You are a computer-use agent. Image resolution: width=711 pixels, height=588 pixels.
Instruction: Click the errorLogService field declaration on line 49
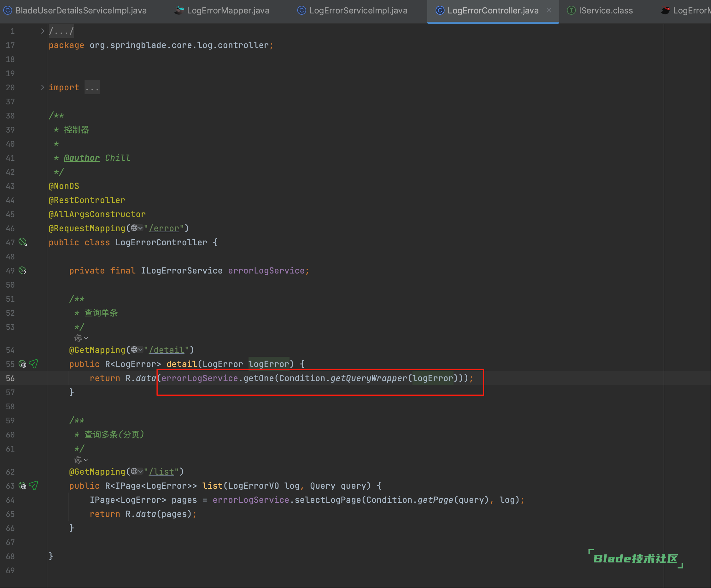point(266,271)
